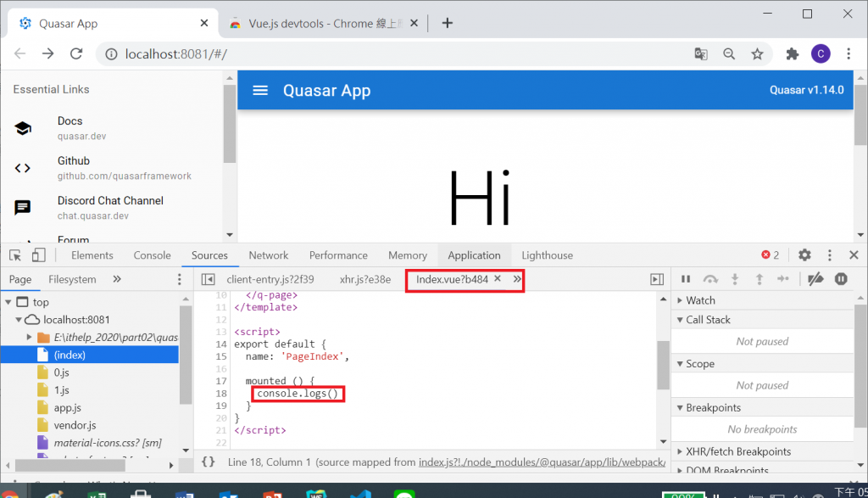Open xhr.js?e38e file tab
Screen dimensions: 868x498
(365, 279)
